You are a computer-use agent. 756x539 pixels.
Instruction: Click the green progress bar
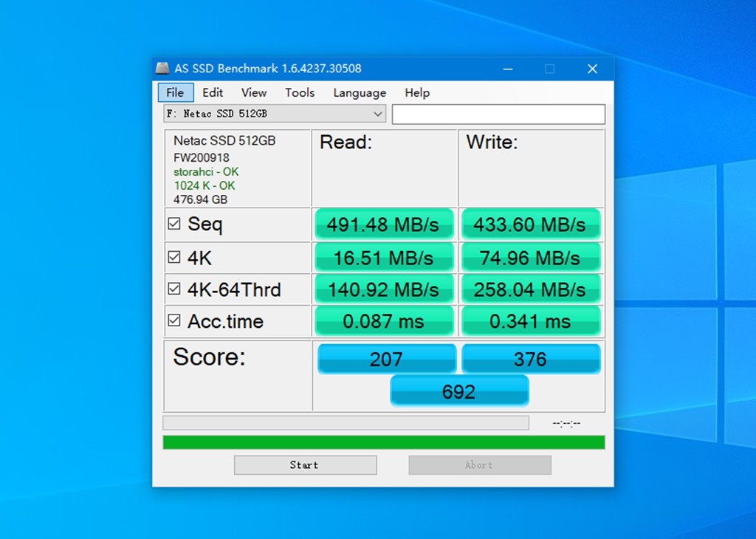point(383,442)
